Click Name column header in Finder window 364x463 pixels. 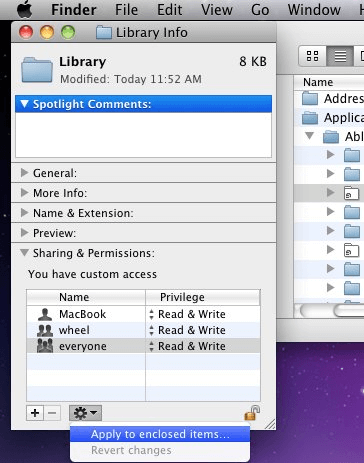329,82
